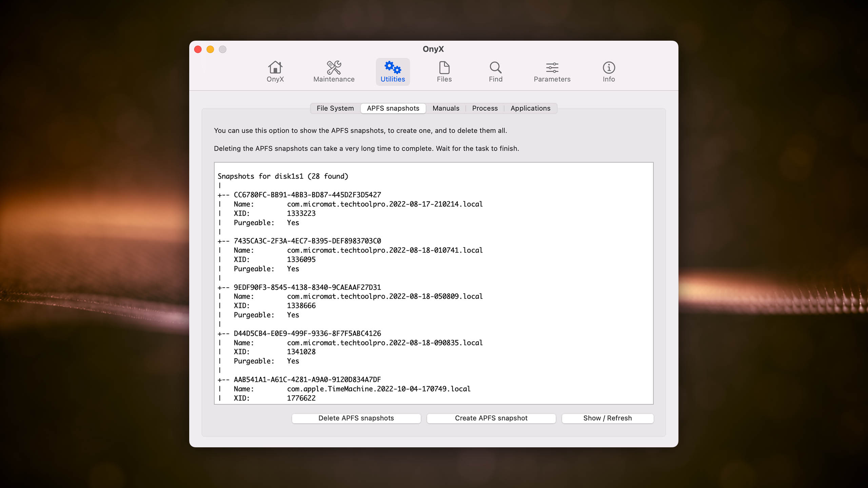
Task: Click snapshot UUID 9EDF90F3-8545-4138-8340-9CAEAAF27D31
Action: pos(307,287)
